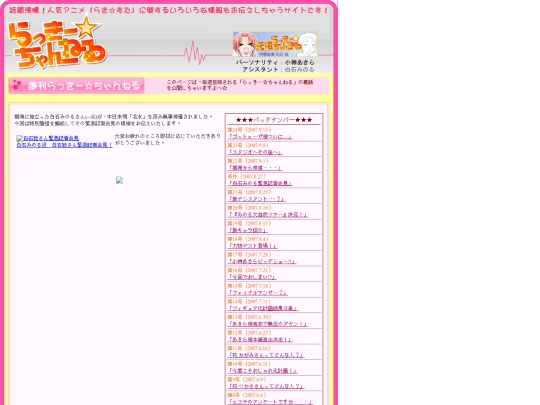The image size is (540, 405).
Task: Open back number 第22号 (2007.9.1) link
Action: click(x=255, y=168)
